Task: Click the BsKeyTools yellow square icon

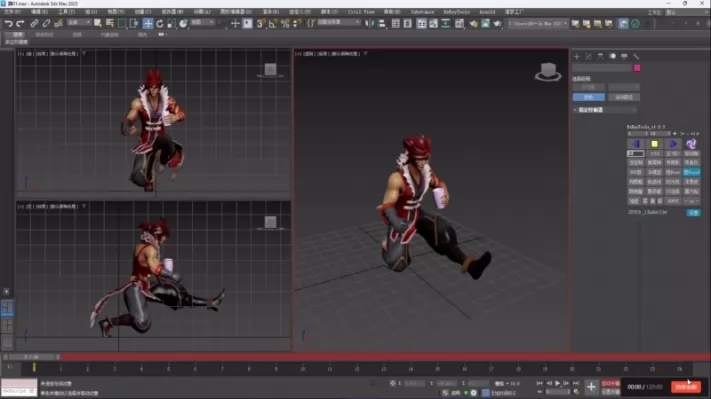Action: coord(654,144)
